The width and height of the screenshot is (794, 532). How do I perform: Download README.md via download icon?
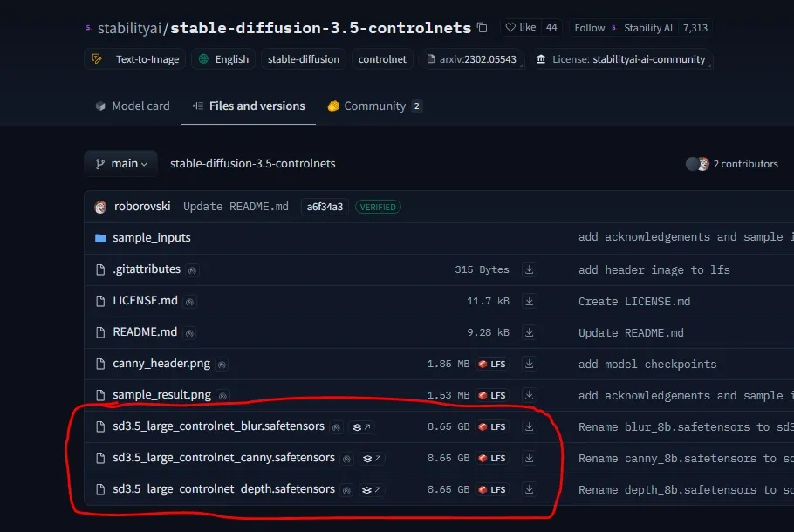coord(529,332)
